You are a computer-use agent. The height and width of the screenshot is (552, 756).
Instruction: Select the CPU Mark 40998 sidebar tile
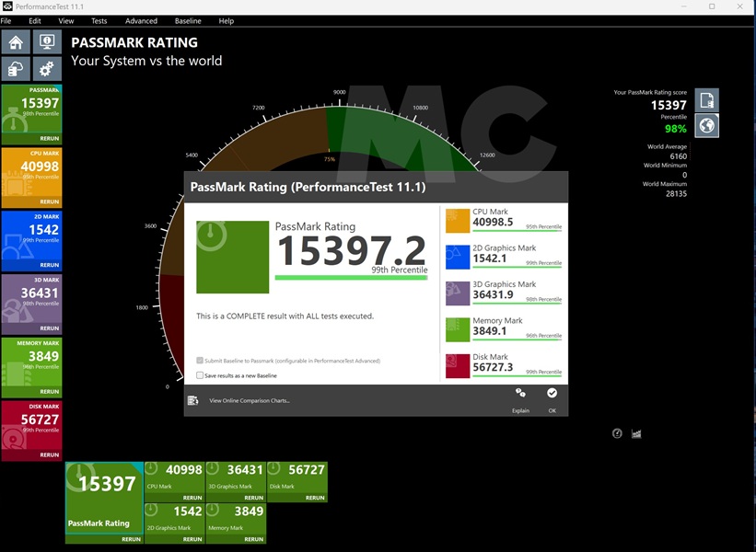32,173
